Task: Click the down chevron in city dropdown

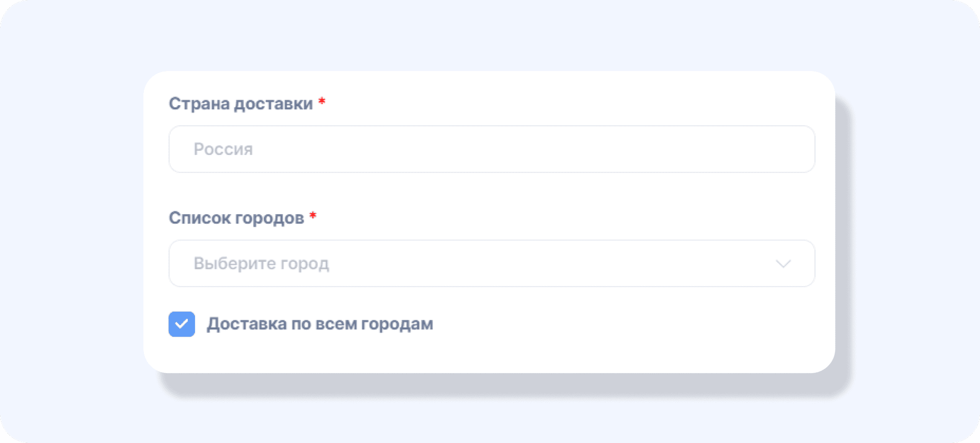Action: [x=783, y=264]
